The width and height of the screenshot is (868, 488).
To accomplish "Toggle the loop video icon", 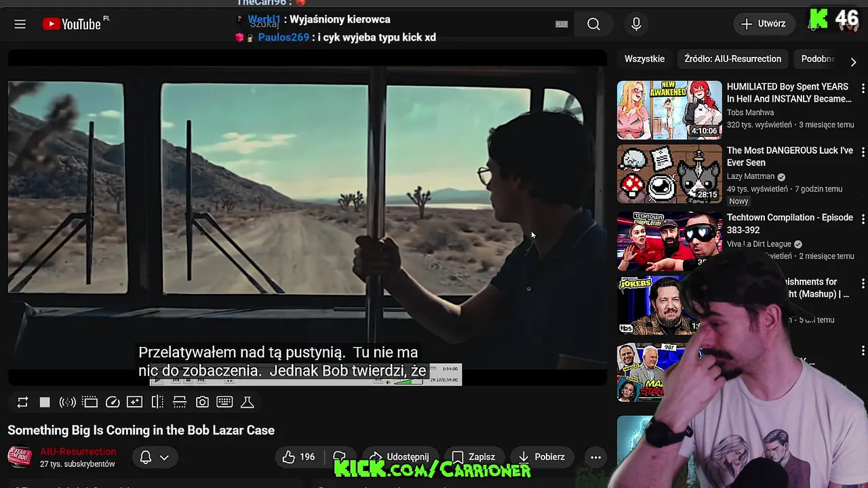I will (22, 402).
